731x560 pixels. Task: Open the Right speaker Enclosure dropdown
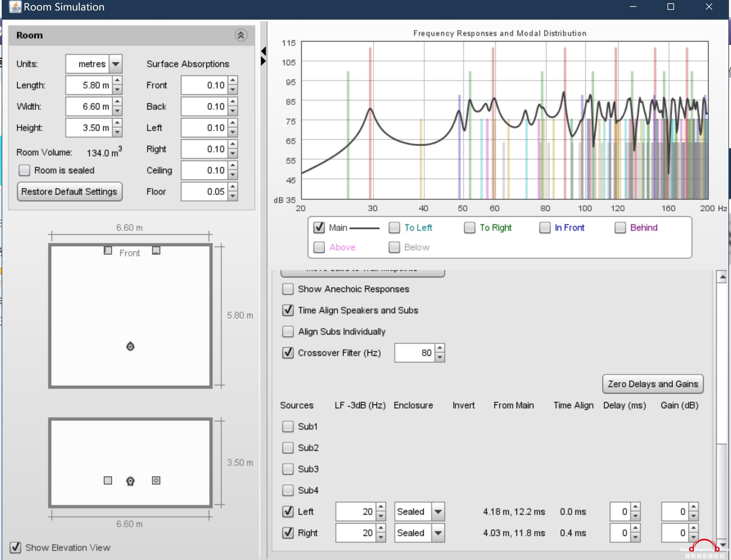pos(438,533)
